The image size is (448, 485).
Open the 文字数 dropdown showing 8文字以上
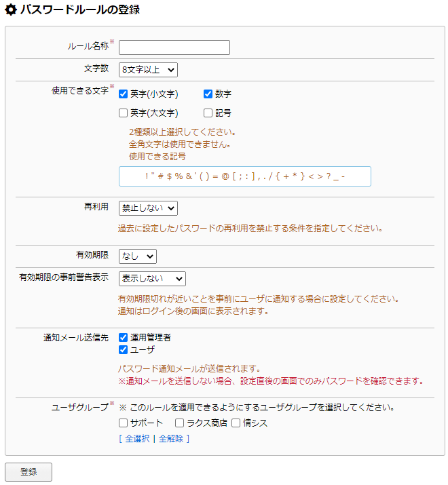click(x=148, y=70)
